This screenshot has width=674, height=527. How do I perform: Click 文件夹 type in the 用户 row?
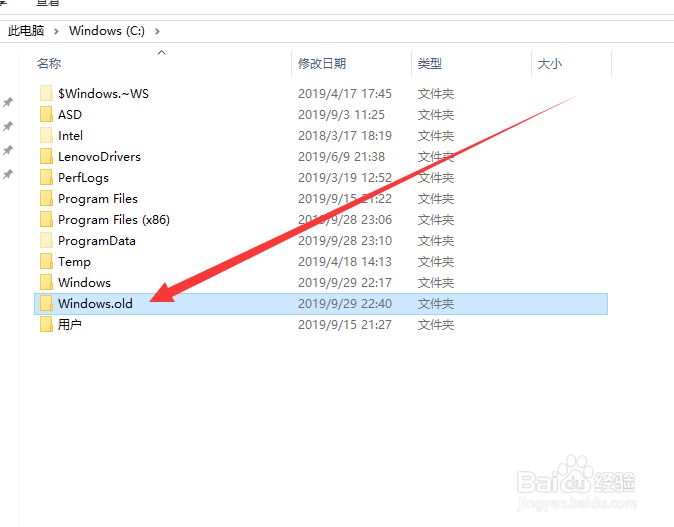[x=436, y=325]
